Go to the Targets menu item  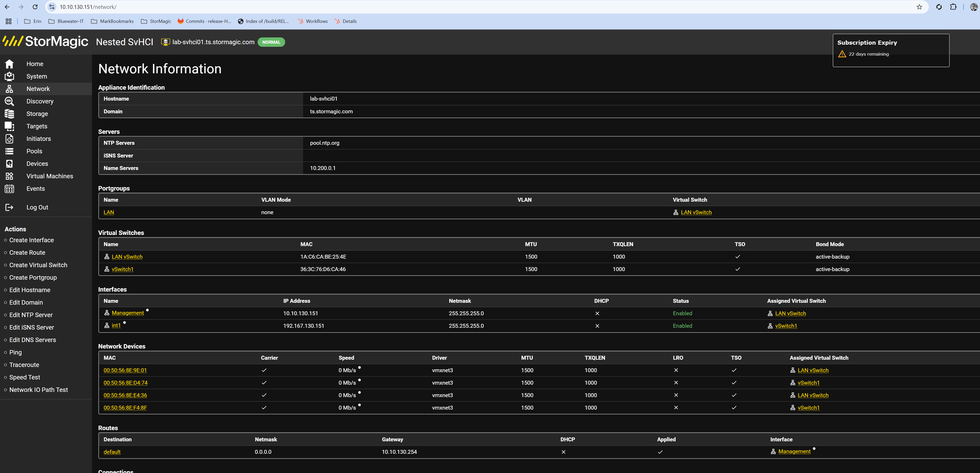(37, 126)
